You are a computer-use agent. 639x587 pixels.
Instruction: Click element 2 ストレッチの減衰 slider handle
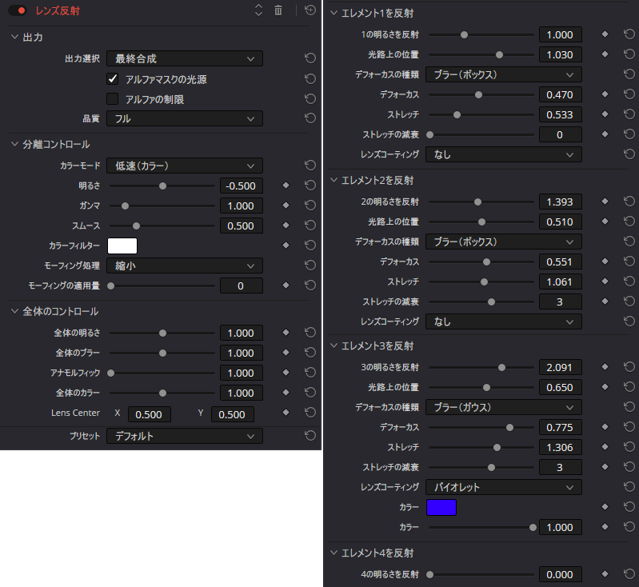[491, 302]
